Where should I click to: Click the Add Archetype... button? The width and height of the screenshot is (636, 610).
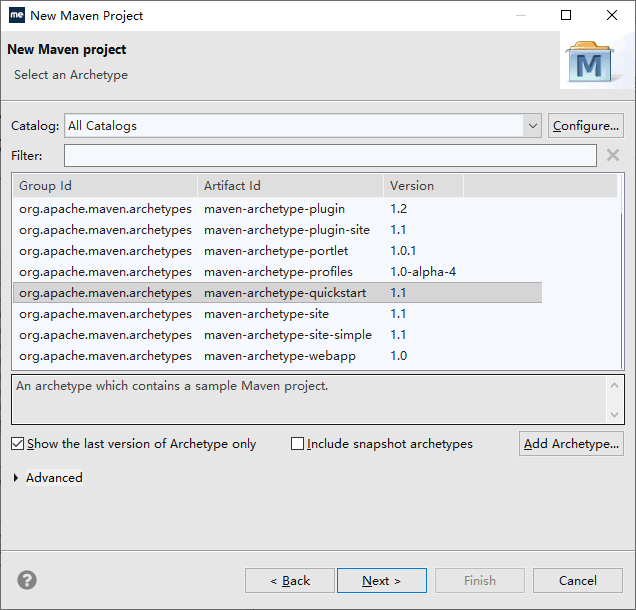click(x=571, y=444)
